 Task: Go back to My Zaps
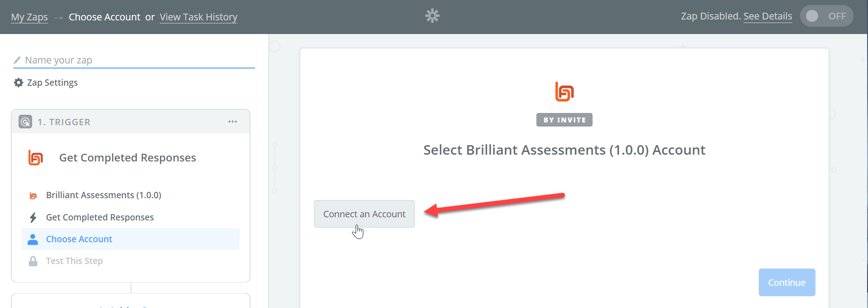29,17
